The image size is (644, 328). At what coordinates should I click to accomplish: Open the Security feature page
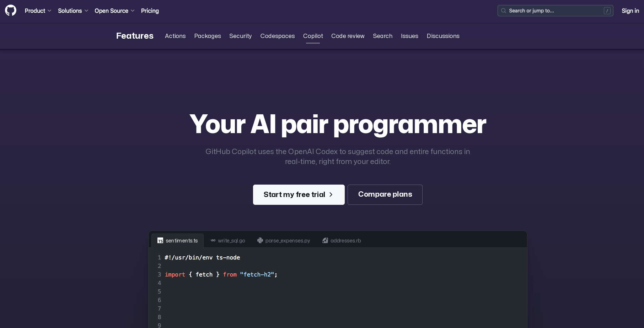click(x=241, y=36)
